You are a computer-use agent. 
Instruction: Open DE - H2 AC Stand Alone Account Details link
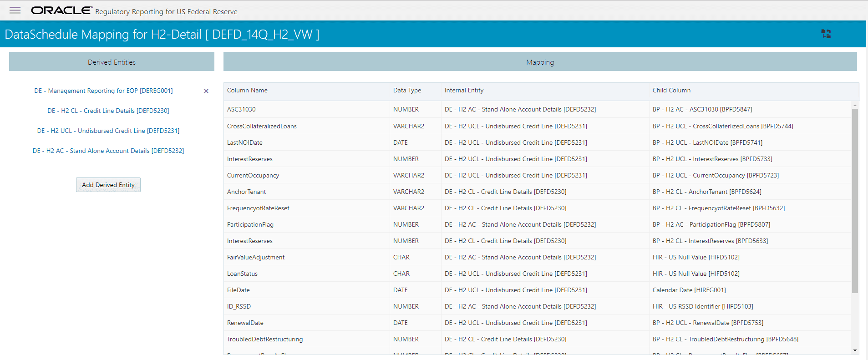point(108,151)
